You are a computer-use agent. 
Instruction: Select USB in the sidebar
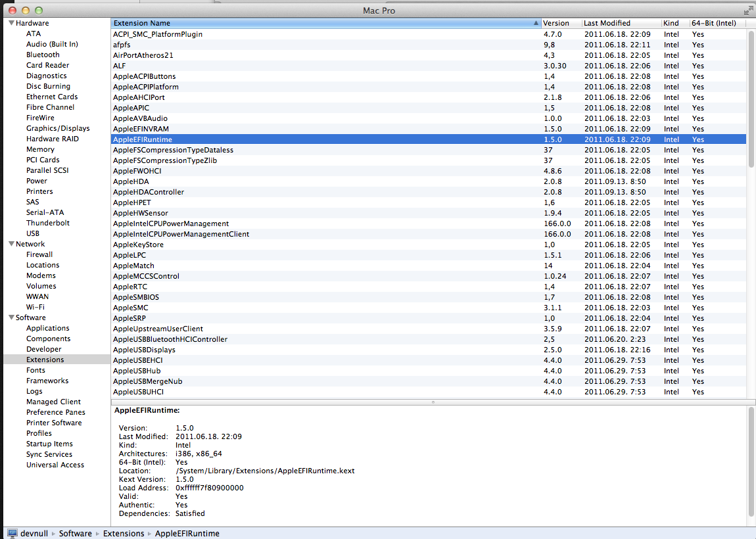click(33, 233)
